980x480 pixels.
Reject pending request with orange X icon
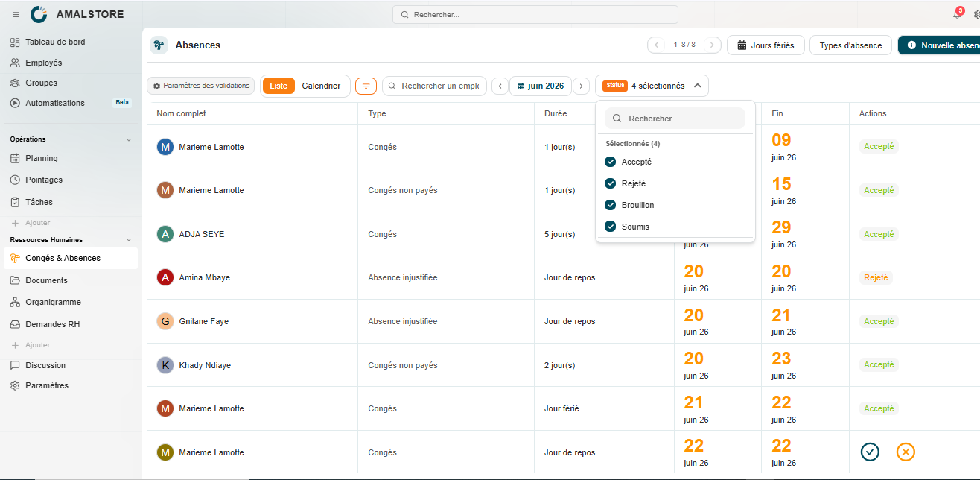click(906, 452)
